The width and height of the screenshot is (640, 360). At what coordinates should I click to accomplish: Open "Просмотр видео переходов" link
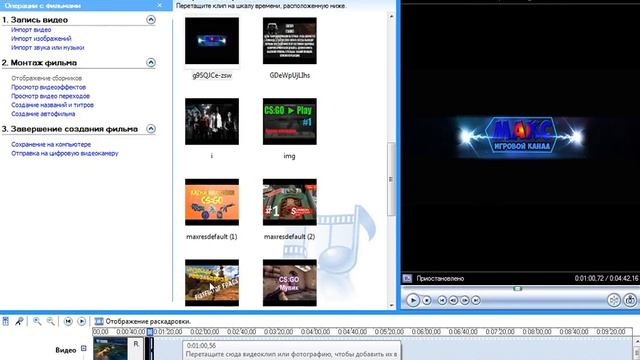(50, 96)
